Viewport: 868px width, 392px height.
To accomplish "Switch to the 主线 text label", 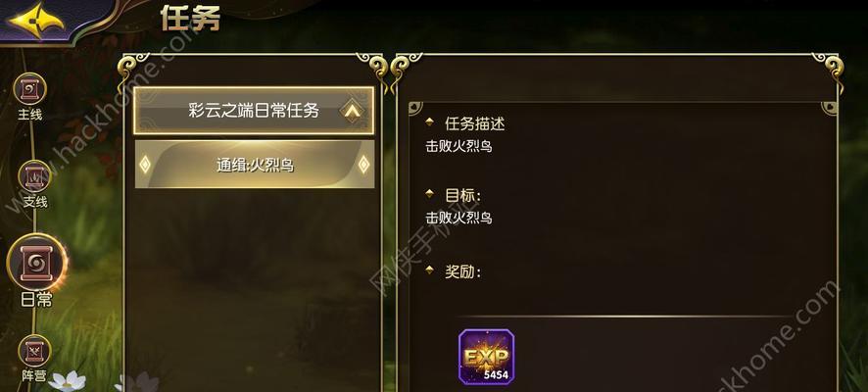I will (30, 115).
